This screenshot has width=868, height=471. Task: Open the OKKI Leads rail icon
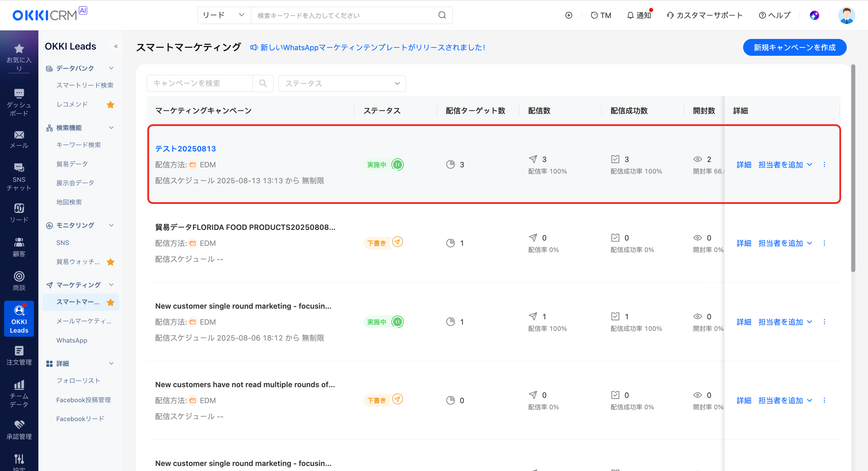click(x=19, y=319)
